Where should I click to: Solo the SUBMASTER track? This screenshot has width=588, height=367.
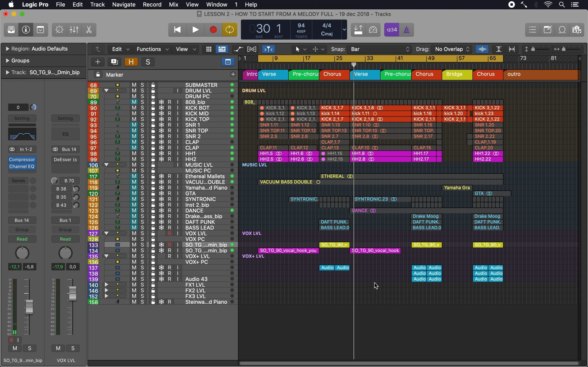(x=143, y=85)
